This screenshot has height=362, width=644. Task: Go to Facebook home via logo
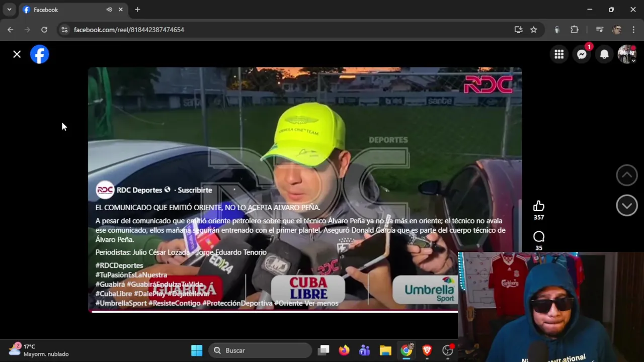coord(39,54)
